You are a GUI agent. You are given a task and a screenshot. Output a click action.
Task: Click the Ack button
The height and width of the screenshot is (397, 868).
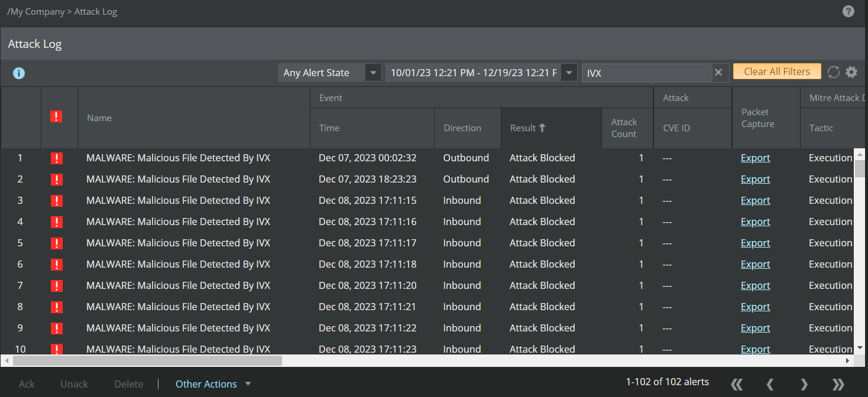click(x=27, y=384)
